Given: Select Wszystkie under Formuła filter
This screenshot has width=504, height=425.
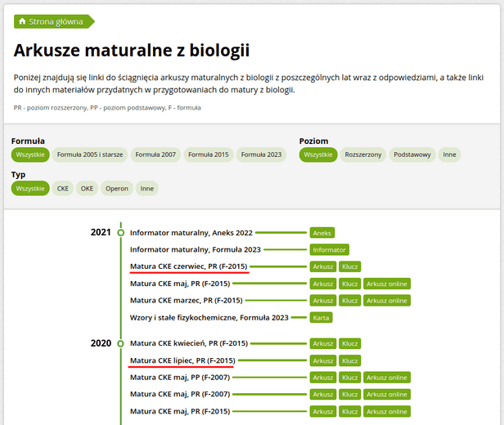Looking at the screenshot, I should (30, 154).
